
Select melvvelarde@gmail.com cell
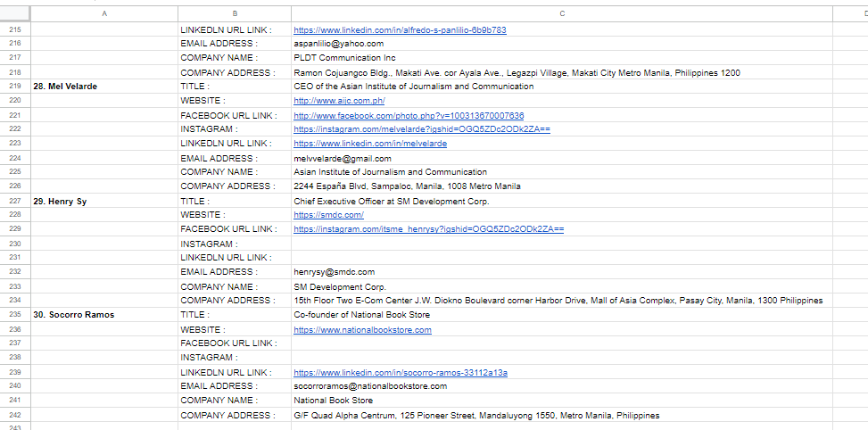point(562,158)
